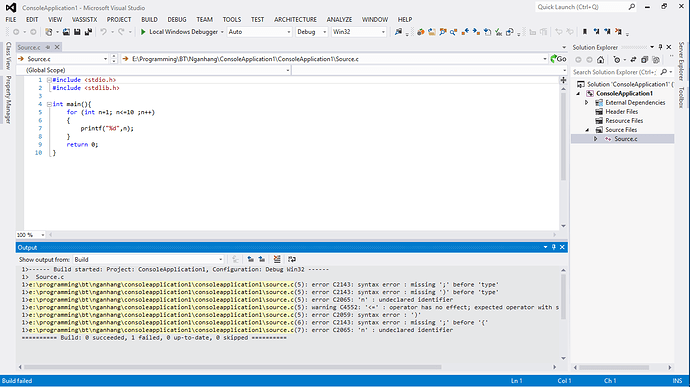Screen dimensions: 690x387
Task: Click the Solution Explorer Home icon
Action: coord(601,60)
